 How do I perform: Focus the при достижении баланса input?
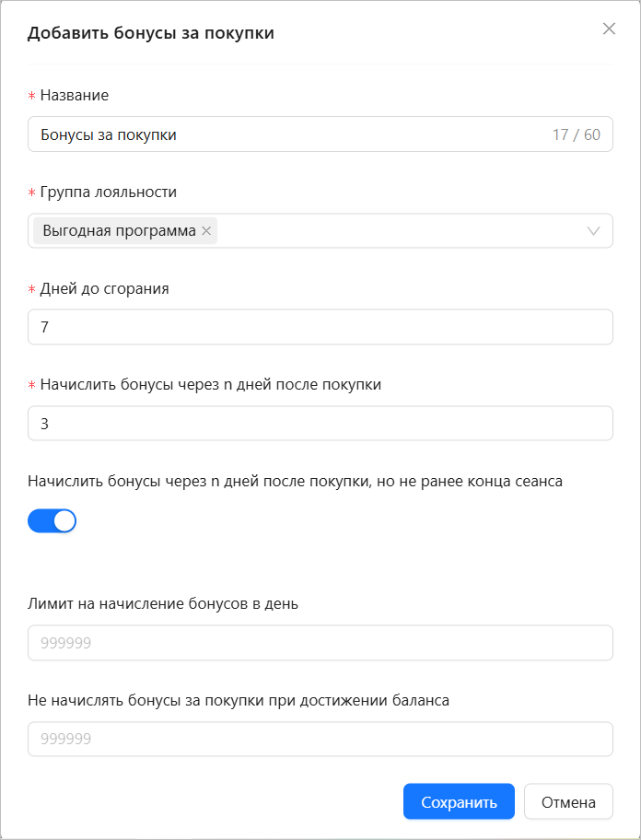320,739
